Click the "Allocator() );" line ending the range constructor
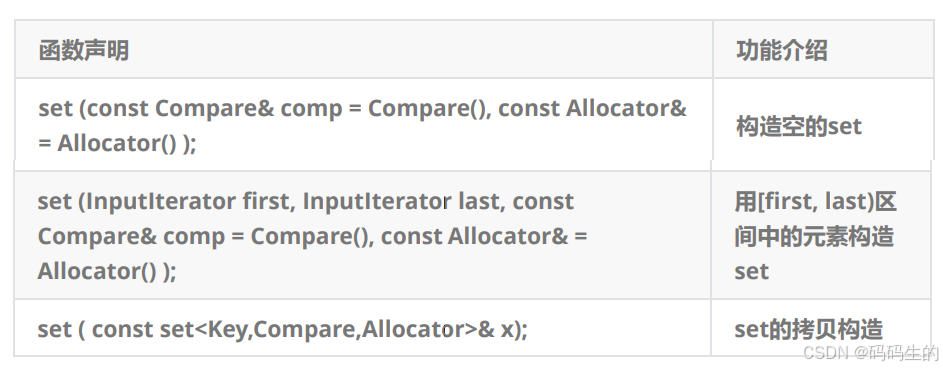The height and width of the screenshot is (368, 943). tap(107, 271)
